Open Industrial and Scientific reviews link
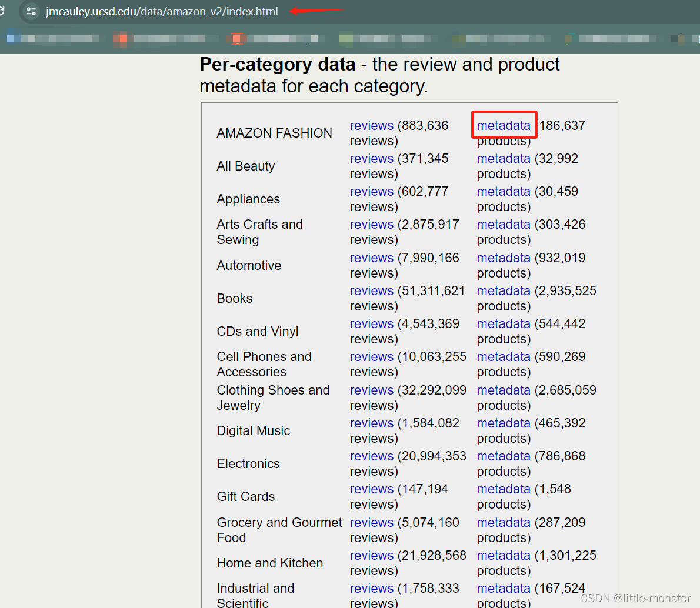Viewport: 700px width, 608px height. (x=371, y=589)
